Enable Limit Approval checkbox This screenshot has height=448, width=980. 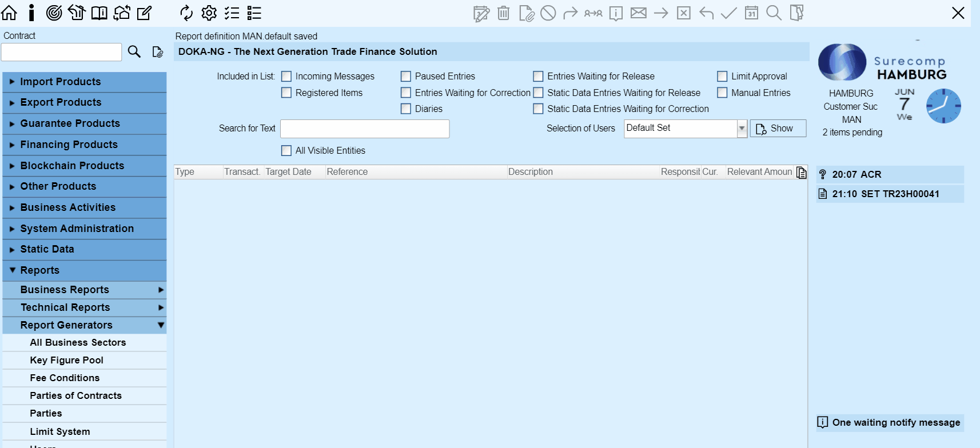pos(722,76)
